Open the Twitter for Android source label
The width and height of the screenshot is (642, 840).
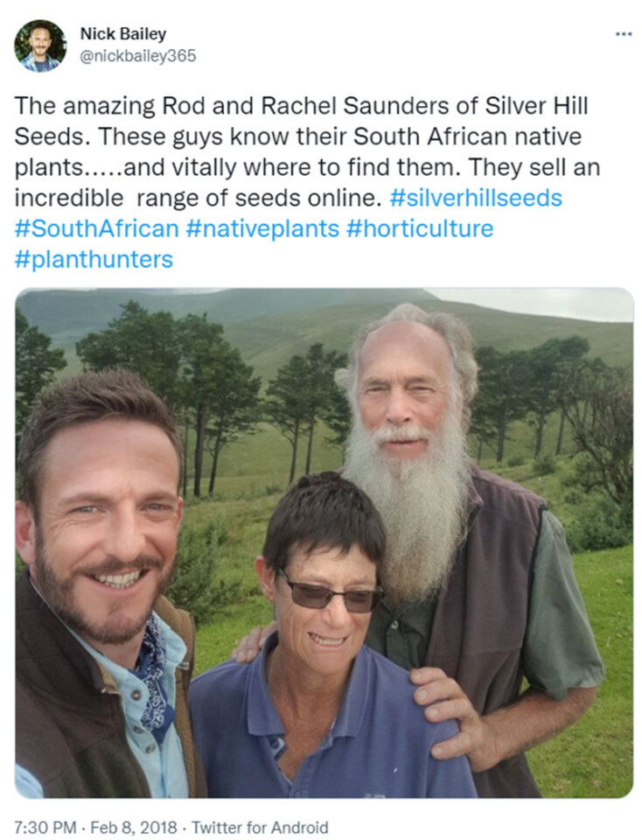pos(260,827)
